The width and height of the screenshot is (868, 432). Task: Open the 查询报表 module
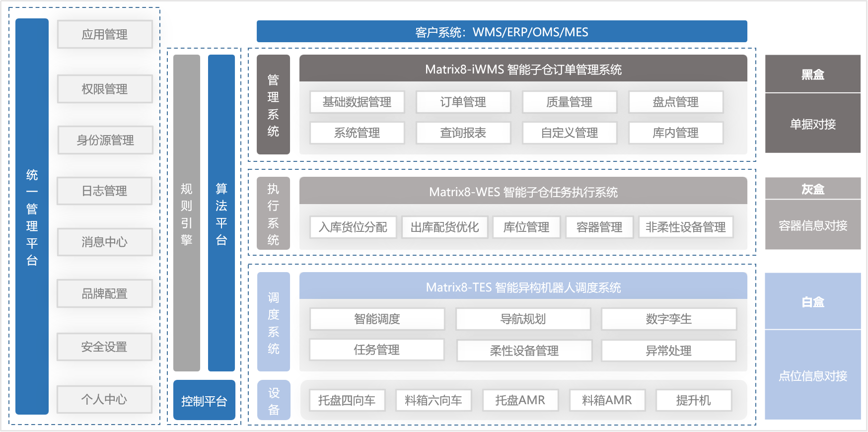463,133
